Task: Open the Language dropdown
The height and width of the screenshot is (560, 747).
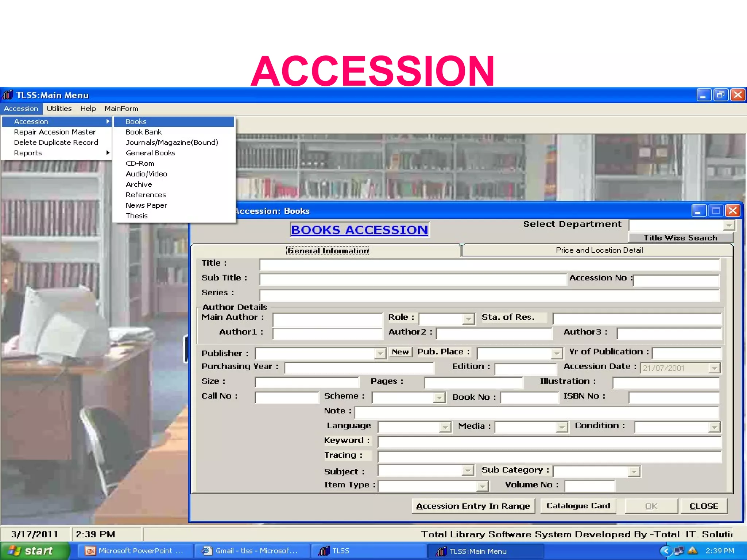Action: (x=445, y=427)
